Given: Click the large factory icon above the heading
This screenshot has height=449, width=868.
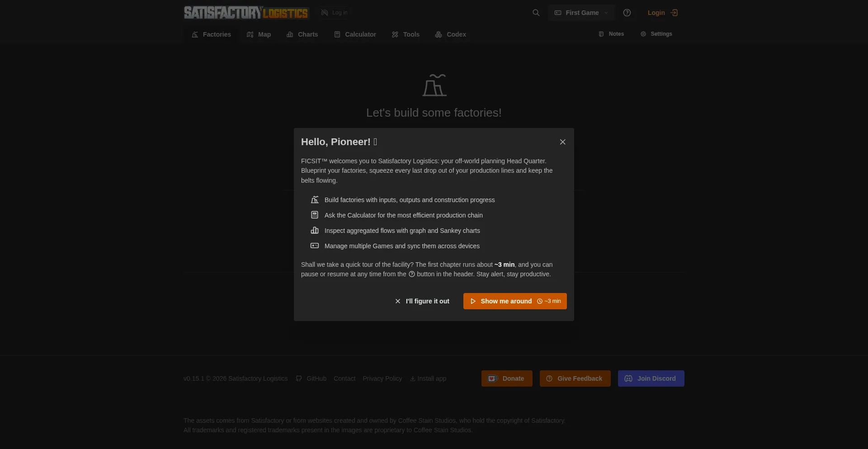Looking at the screenshot, I should (434, 85).
